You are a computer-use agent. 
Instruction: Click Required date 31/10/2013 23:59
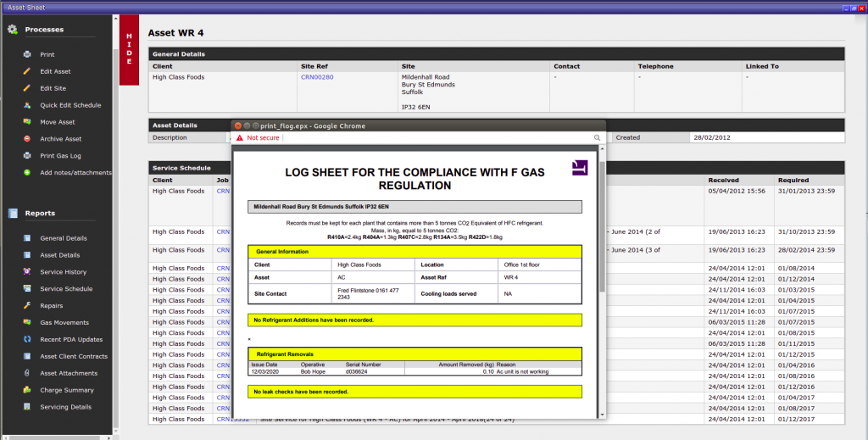[806, 232]
